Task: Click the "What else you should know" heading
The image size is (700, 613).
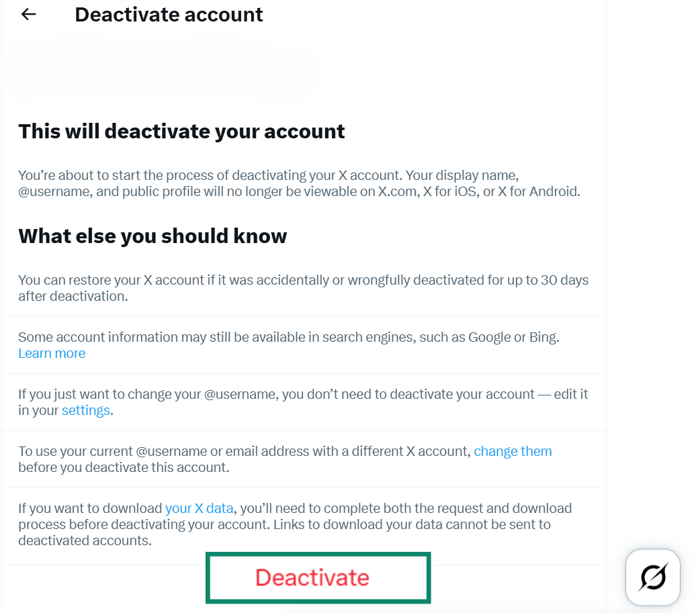Action: 152,236
